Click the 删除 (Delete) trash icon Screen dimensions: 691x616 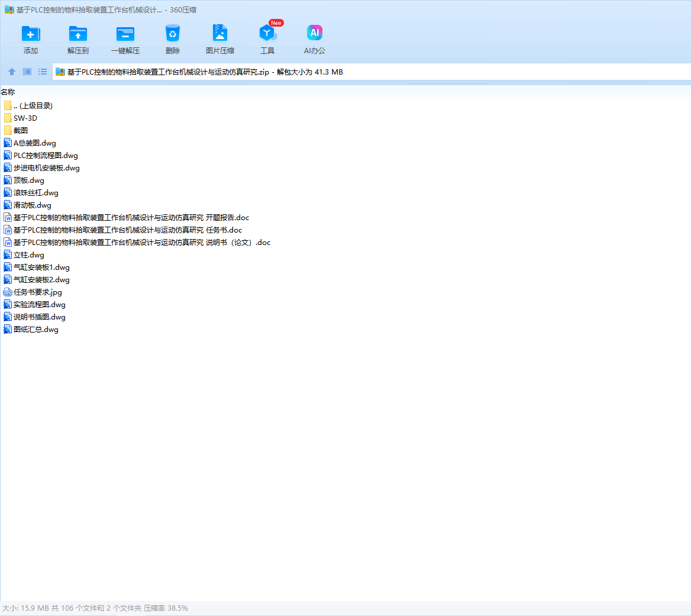[x=173, y=34]
